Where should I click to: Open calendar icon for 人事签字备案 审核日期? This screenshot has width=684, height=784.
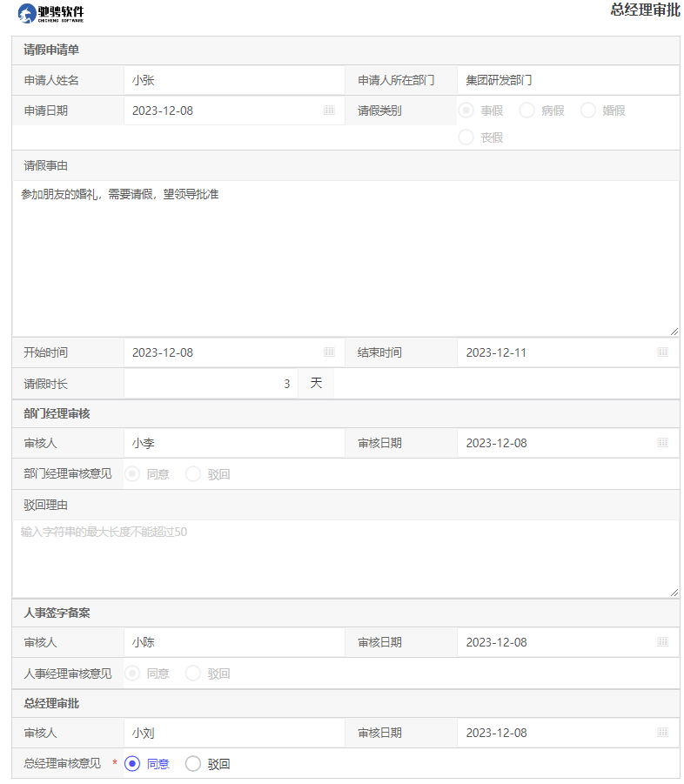[x=662, y=642]
